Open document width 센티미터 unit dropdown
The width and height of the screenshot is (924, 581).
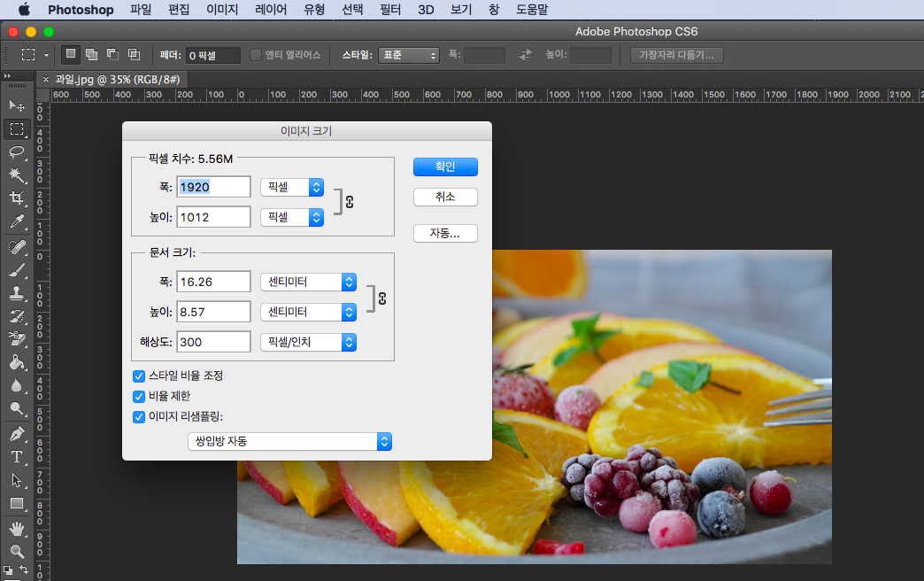(x=309, y=282)
